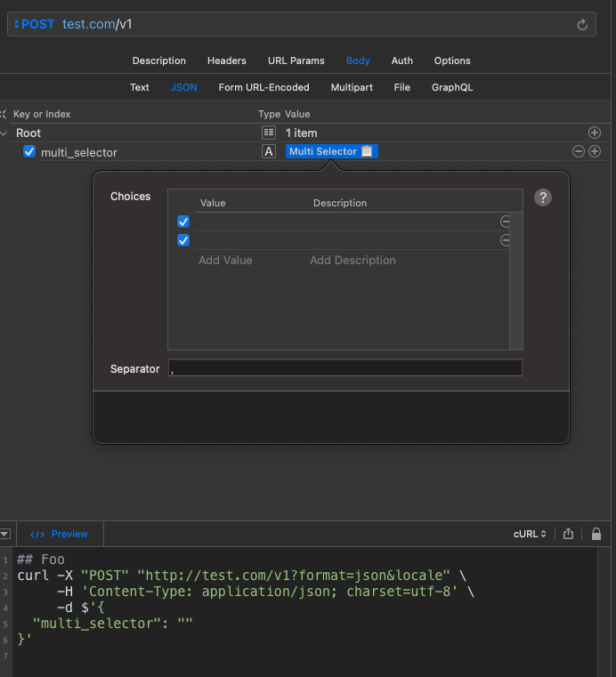Screen dimensions: 616x677
Task: Select the GraphQL body type
Action: (452, 88)
